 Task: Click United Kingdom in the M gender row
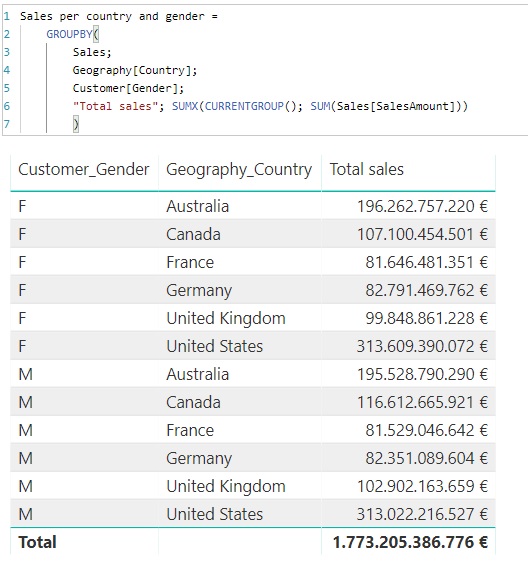[226, 487]
